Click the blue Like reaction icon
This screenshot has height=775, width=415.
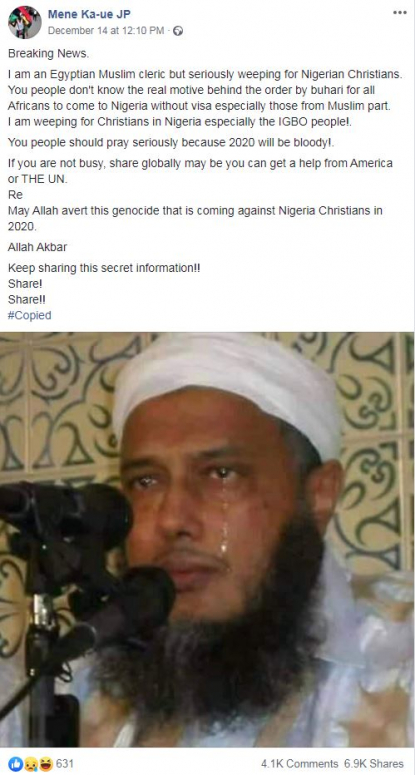pyautogui.click(x=14, y=764)
